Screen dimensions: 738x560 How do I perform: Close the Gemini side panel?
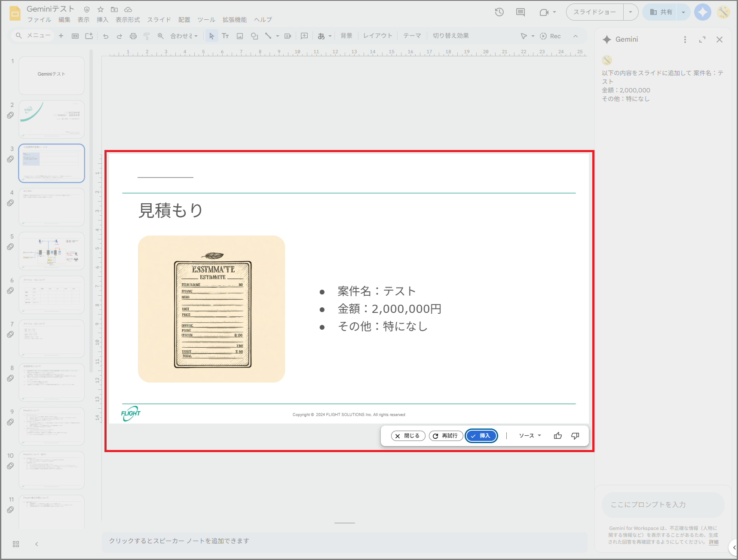tap(720, 40)
